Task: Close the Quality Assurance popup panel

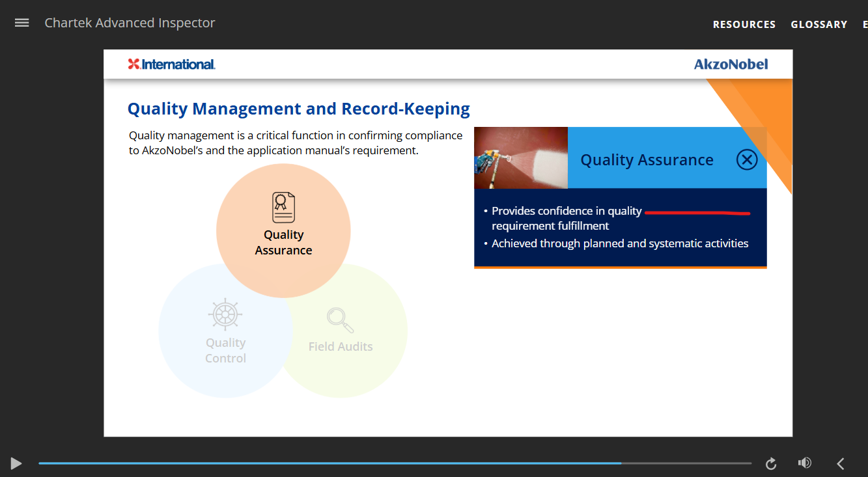Action: click(x=747, y=159)
